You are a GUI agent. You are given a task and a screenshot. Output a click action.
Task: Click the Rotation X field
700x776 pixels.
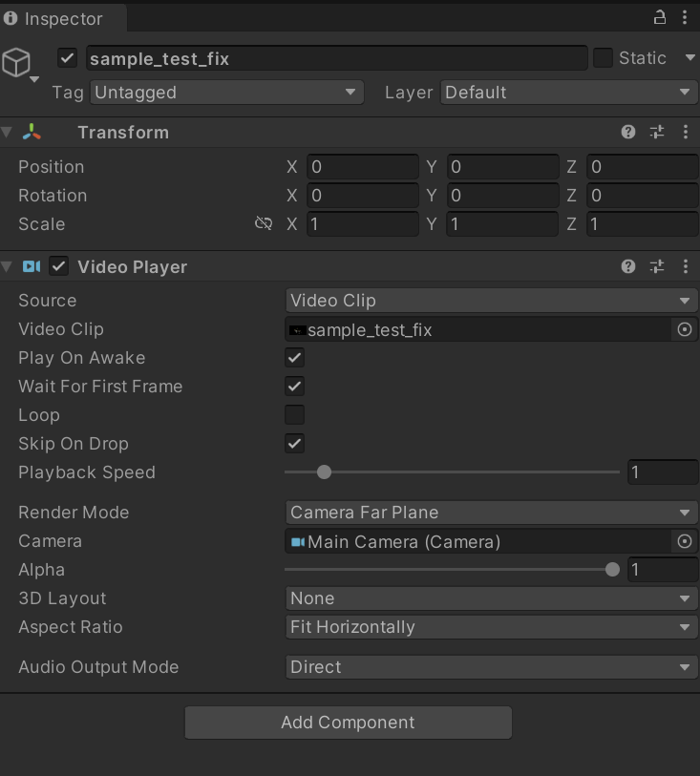pos(363,196)
